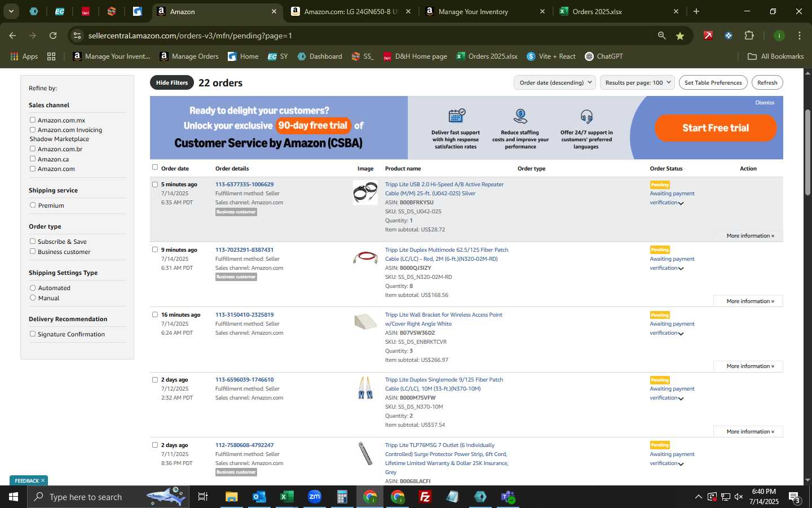Click the Windows Start button
The height and width of the screenshot is (508, 812).
point(13,497)
